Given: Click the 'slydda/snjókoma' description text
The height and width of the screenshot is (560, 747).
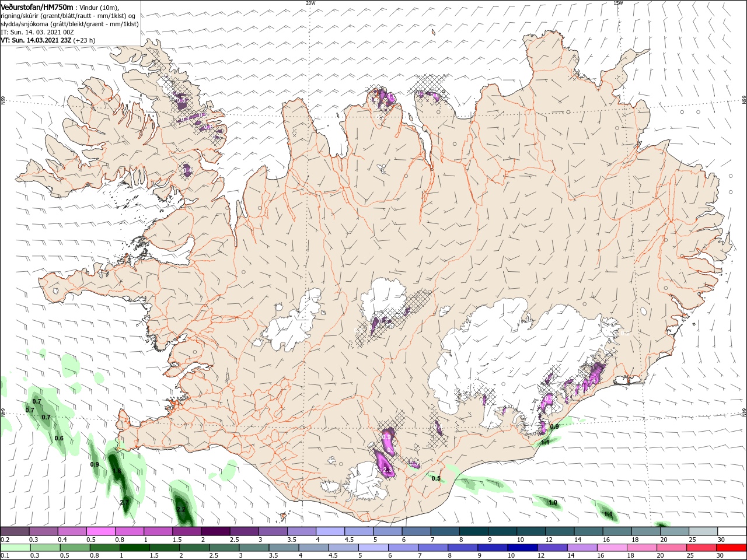Looking at the screenshot, I should 25,24.
